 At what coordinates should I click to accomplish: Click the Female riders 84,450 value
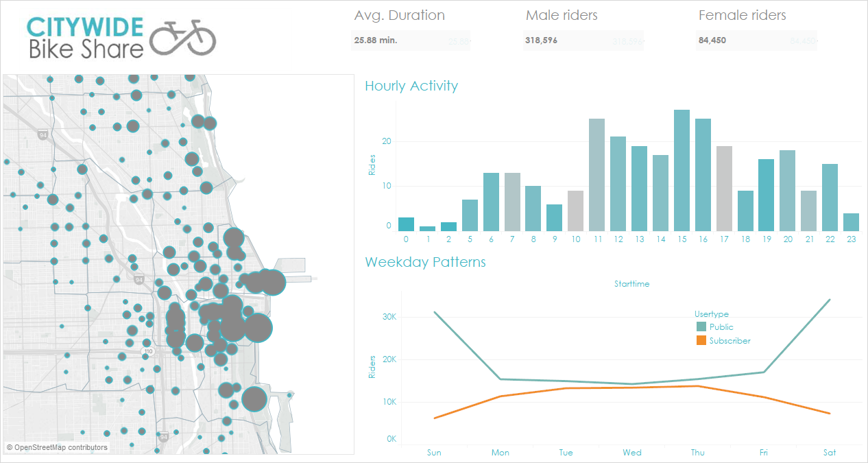point(712,40)
